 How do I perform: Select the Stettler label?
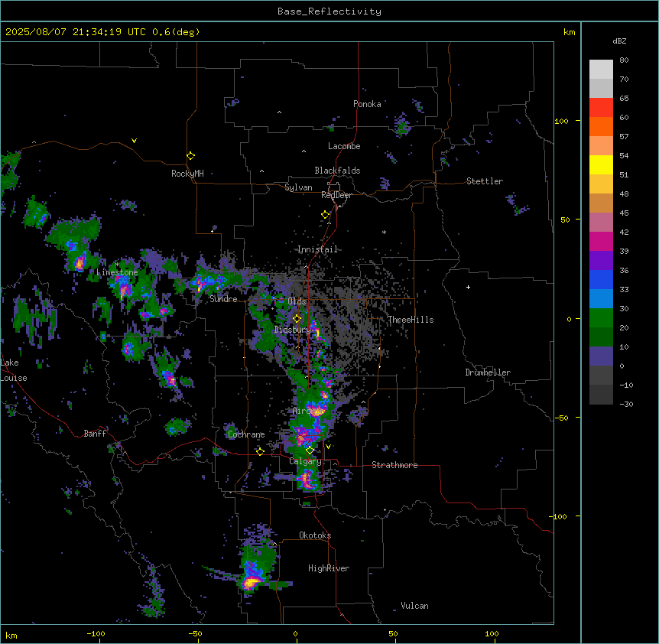[x=485, y=181]
